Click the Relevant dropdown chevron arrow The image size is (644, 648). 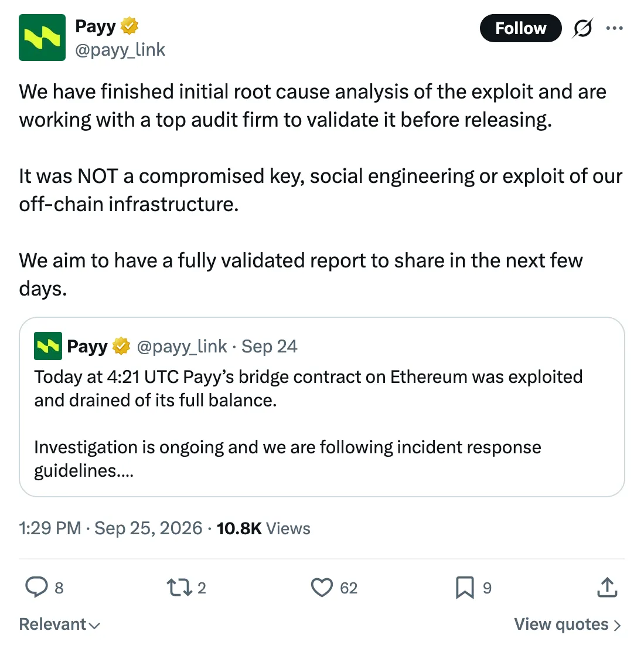94,626
